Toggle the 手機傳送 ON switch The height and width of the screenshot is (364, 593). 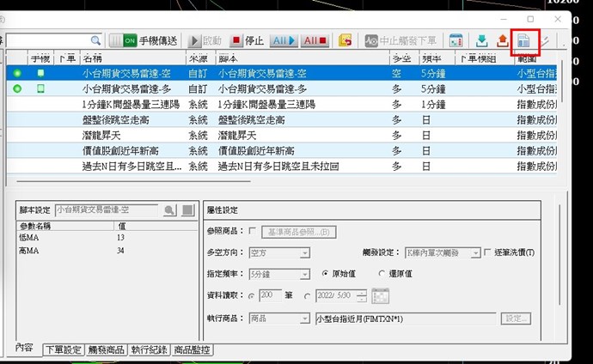point(129,40)
